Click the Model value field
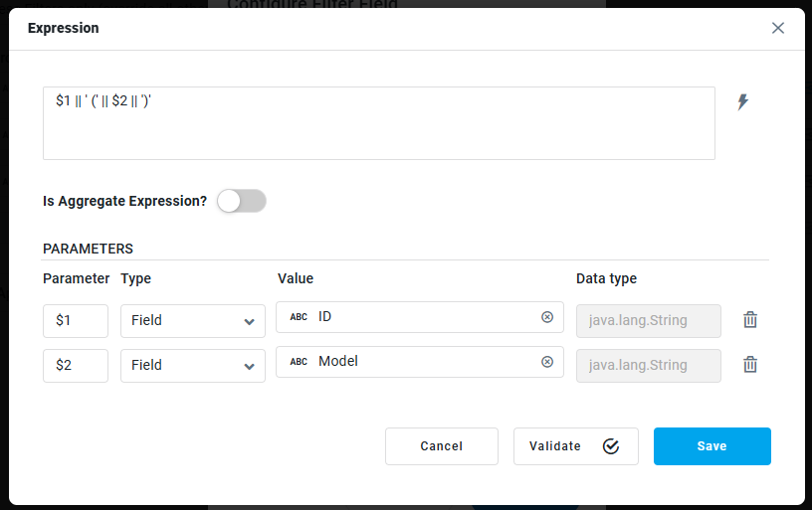 click(428, 362)
